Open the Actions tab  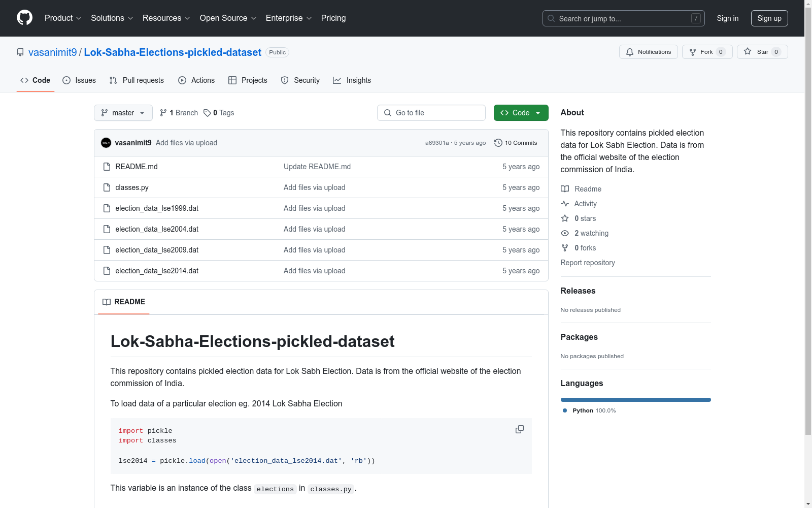(x=196, y=80)
